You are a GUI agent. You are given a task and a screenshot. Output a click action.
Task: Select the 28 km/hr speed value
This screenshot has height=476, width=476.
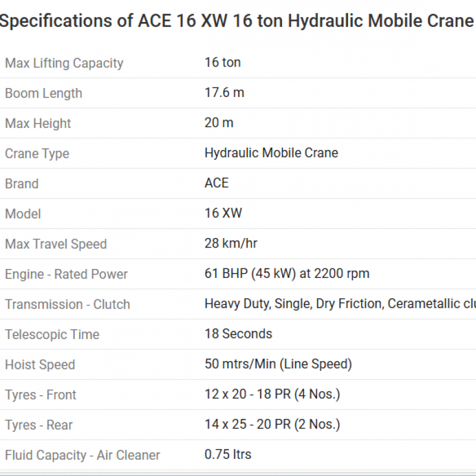(x=231, y=243)
